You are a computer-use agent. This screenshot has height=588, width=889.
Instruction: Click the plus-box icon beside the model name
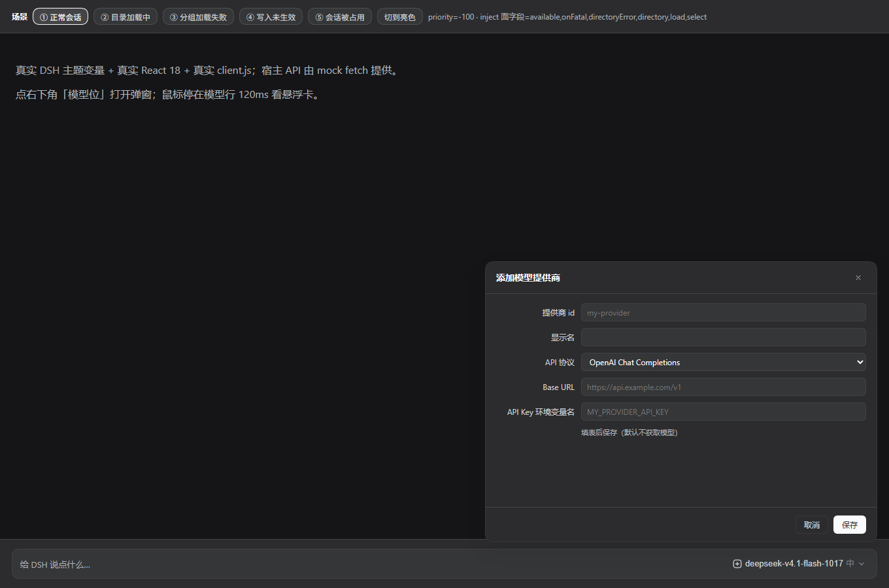coord(737,564)
